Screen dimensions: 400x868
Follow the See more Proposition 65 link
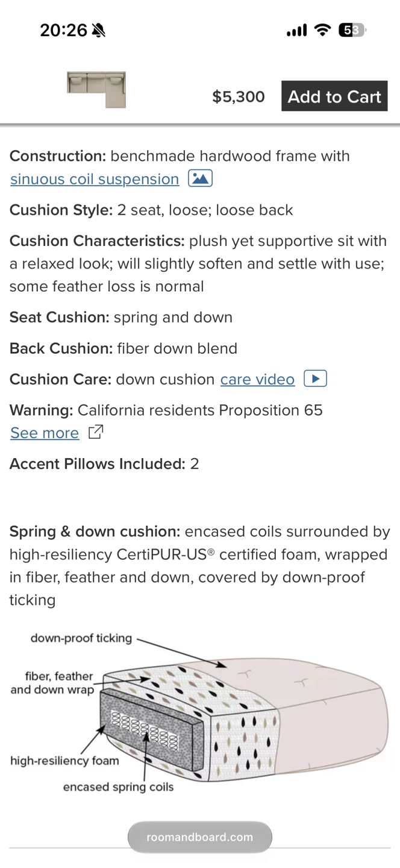pos(45,433)
